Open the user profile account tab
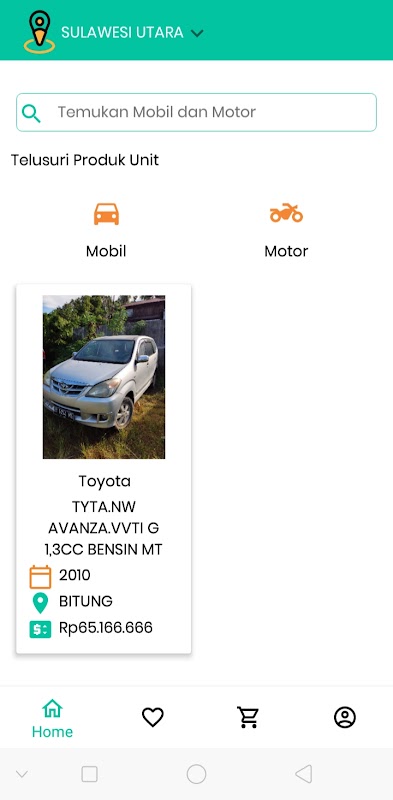The width and height of the screenshot is (393, 800). pos(345,717)
